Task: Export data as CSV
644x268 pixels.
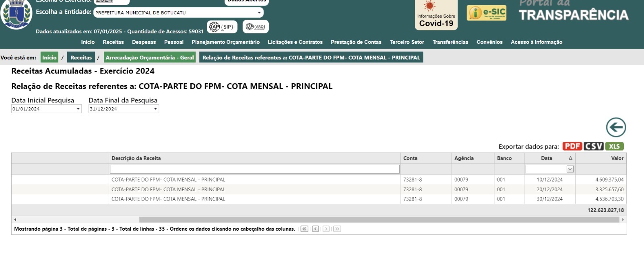Action: tap(593, 146)
